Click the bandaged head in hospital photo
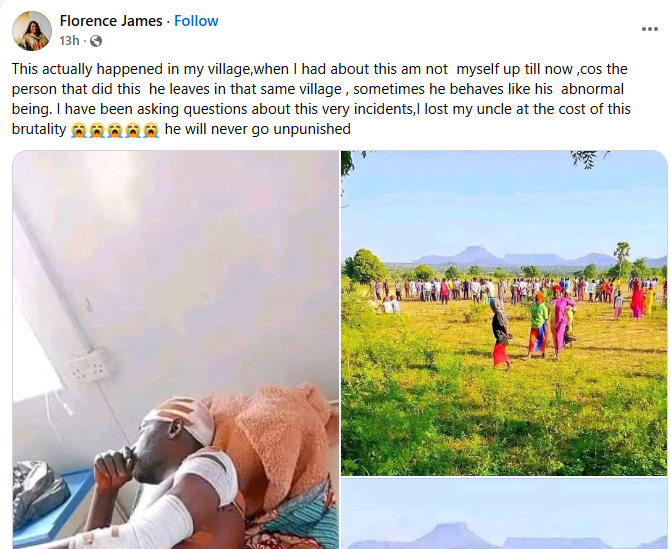This screenshot has width=671, height=549. point(183,422)
